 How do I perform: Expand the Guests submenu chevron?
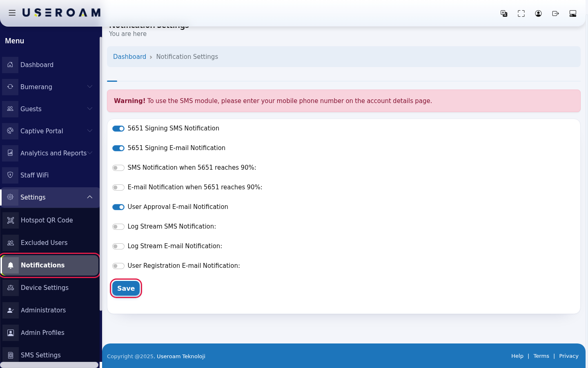click(x=90, y=109)
